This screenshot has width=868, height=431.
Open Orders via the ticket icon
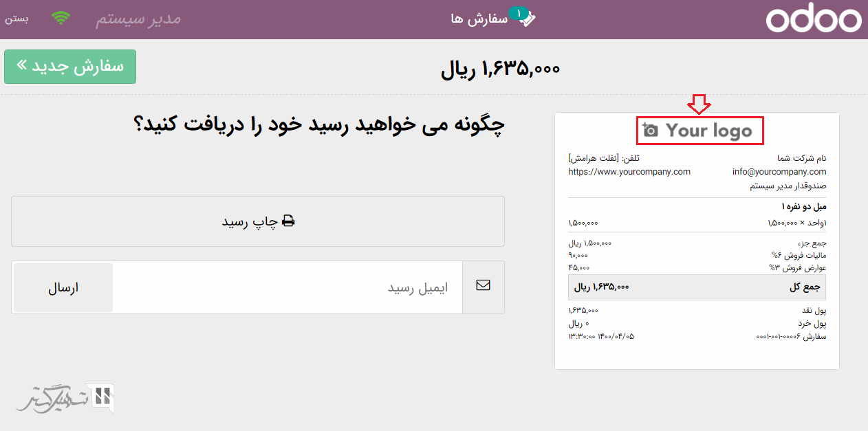(528, 19)
